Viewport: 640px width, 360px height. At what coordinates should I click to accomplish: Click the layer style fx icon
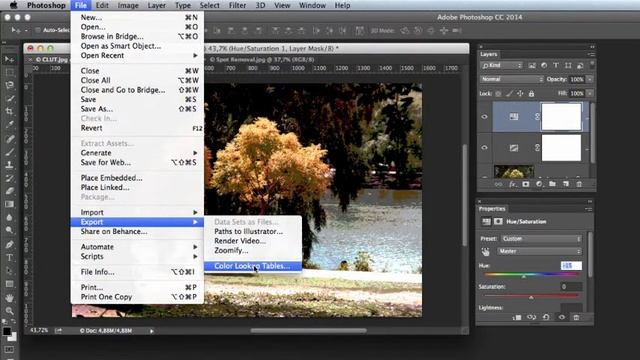512,184
